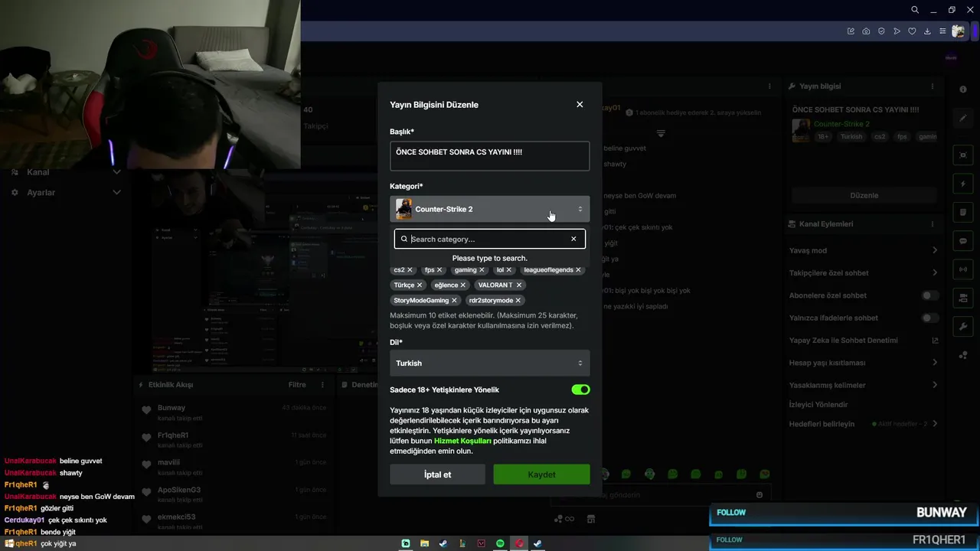Remove the rdr2storymode tag

518,301
